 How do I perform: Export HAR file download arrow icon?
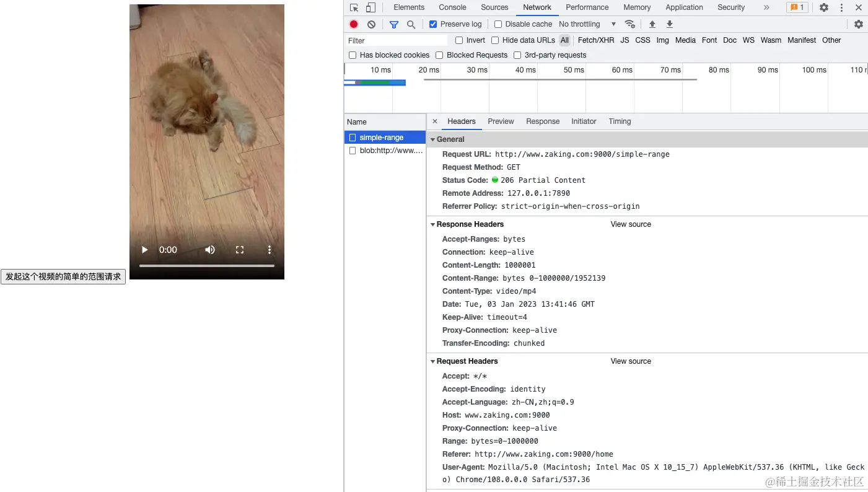[x=669, y=24]
